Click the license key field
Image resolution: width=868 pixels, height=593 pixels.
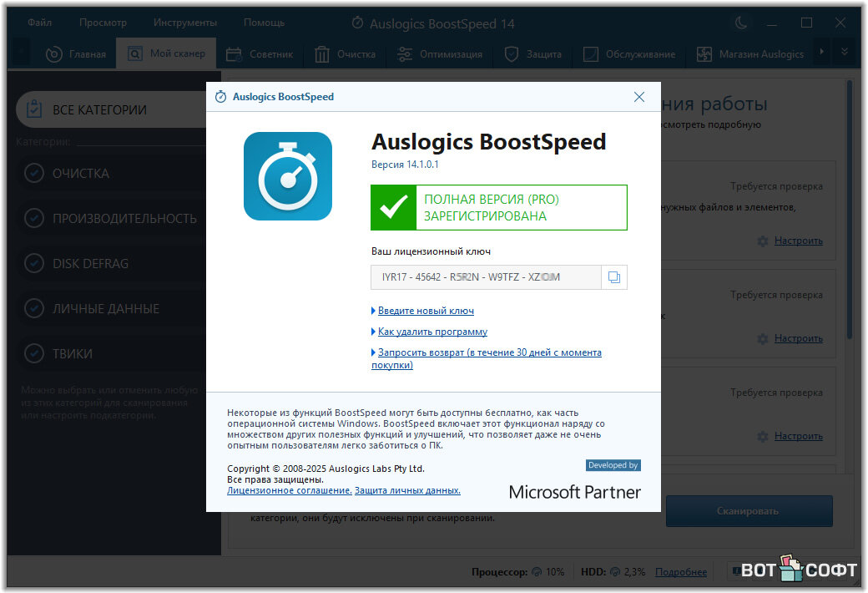point(485,277)
